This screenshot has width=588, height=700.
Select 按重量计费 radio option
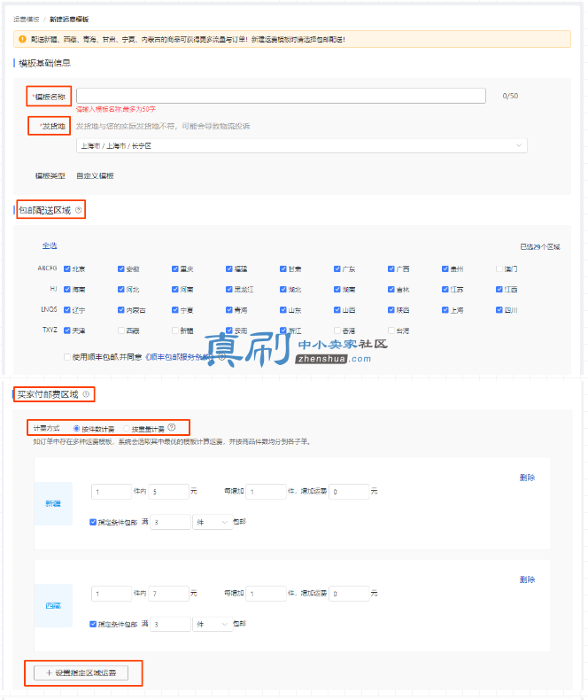(x=127, y=429)
